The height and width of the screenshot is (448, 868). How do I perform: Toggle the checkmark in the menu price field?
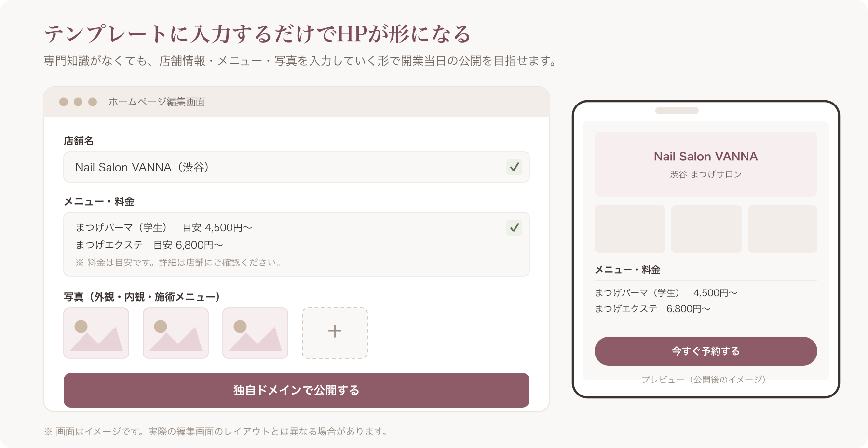pyautogui.click(x=515, y=227)
